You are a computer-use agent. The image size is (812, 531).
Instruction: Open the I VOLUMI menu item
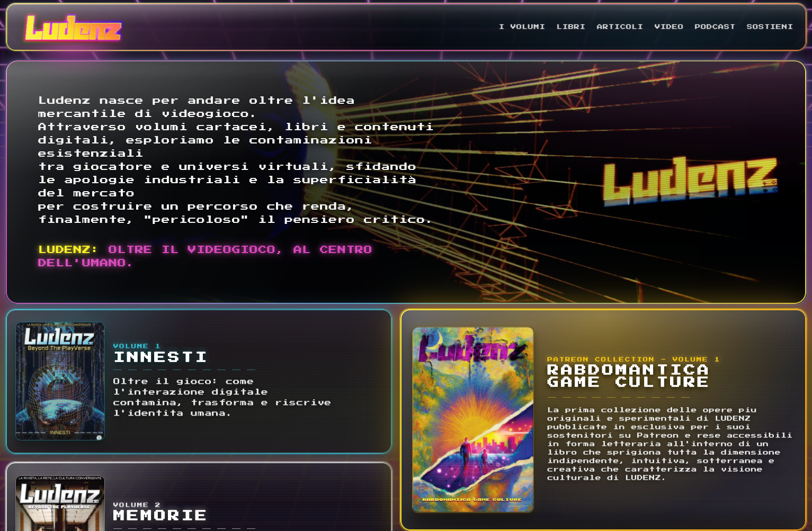(x=522, y=26)
